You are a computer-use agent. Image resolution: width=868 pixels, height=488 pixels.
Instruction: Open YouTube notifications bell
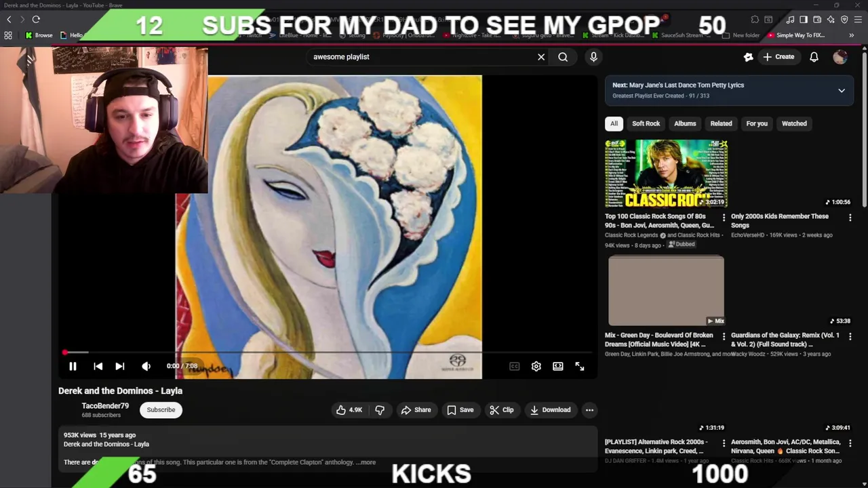pyautogui.click(x=814, y=57)
